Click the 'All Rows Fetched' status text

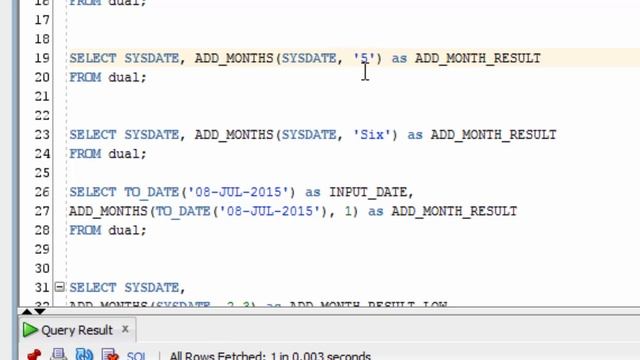(270, 356)
